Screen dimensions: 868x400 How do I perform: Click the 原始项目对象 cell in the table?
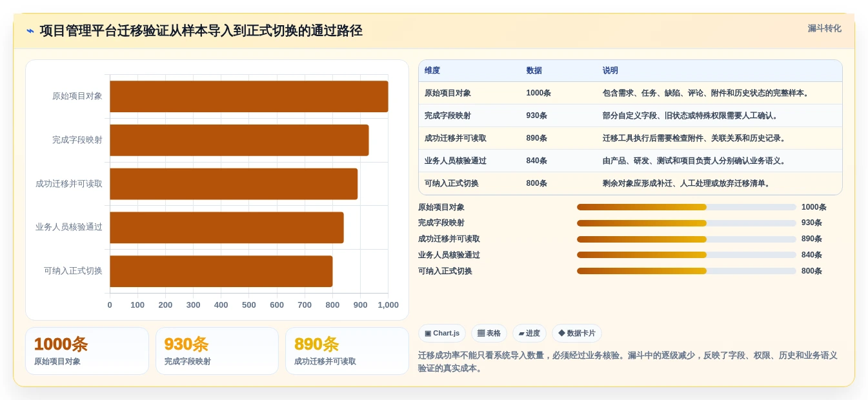click(x=448, y=93)
